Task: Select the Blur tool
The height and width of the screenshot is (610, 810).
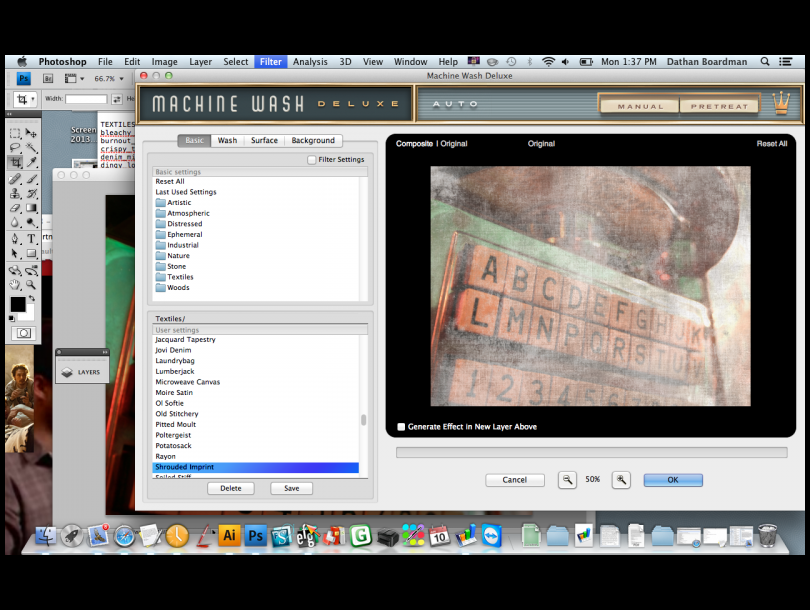Action: pyautogui.click(x=15, y=223)
